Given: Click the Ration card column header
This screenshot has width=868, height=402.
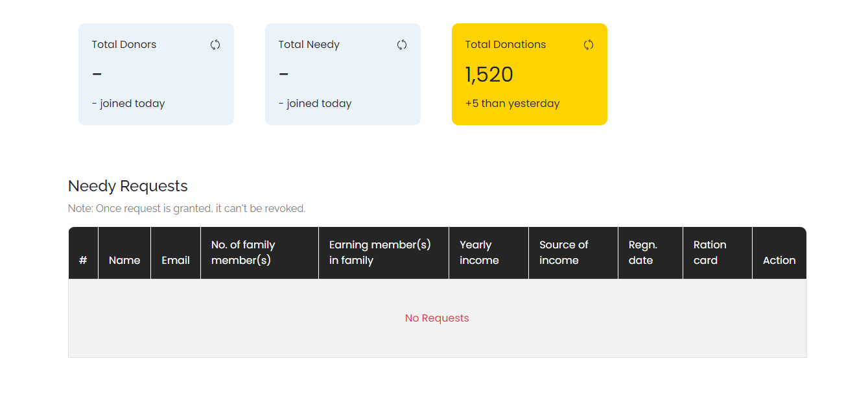Looking at the screenshot, I should [x=709, y=253].
